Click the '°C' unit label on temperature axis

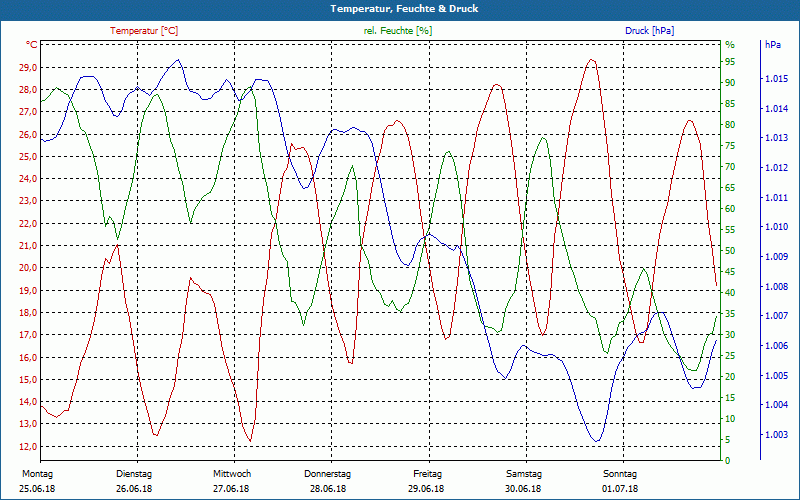(32, 45)
